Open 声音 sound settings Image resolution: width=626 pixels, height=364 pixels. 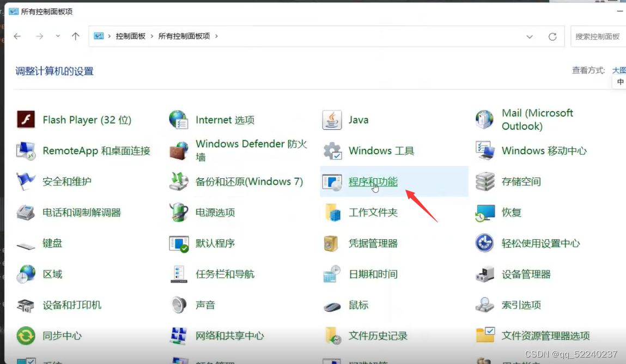[205, 305]
